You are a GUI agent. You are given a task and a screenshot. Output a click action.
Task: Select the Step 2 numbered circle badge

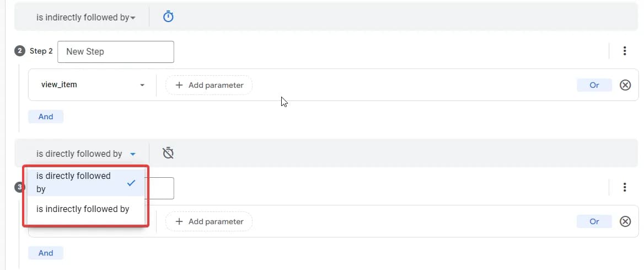coord(19,51)
